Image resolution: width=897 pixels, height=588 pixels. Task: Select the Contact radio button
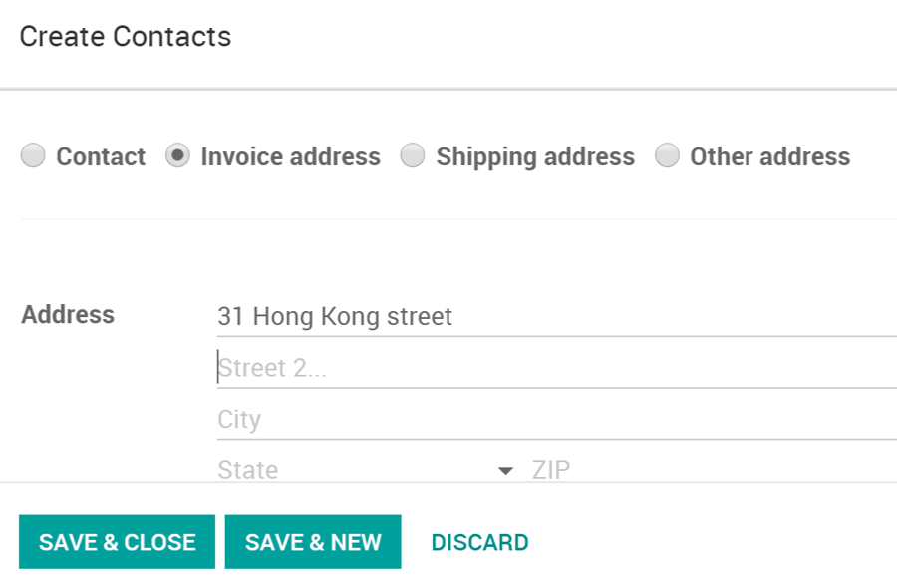tap(33, 155)
